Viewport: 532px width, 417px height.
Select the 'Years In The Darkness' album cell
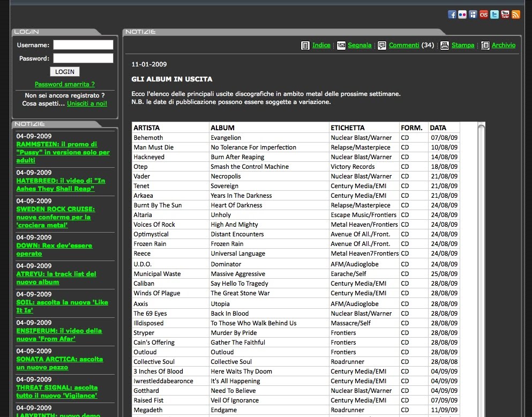click(269, 196)
